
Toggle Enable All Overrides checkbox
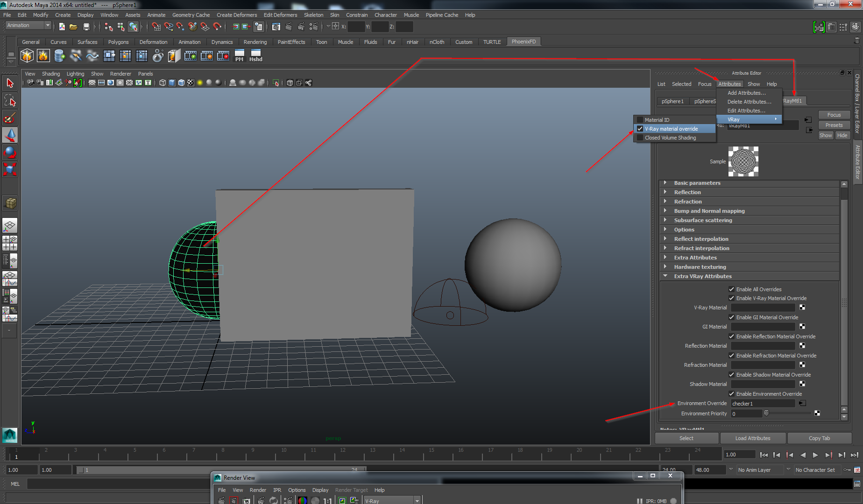pyautogui.click(x=732, y=289)
